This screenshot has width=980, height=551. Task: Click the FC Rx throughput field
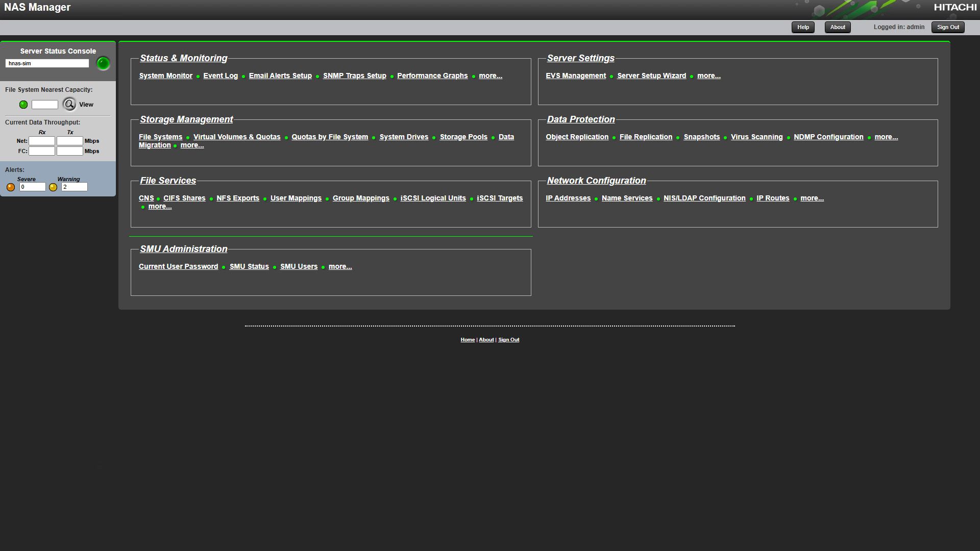pos(42,151)
